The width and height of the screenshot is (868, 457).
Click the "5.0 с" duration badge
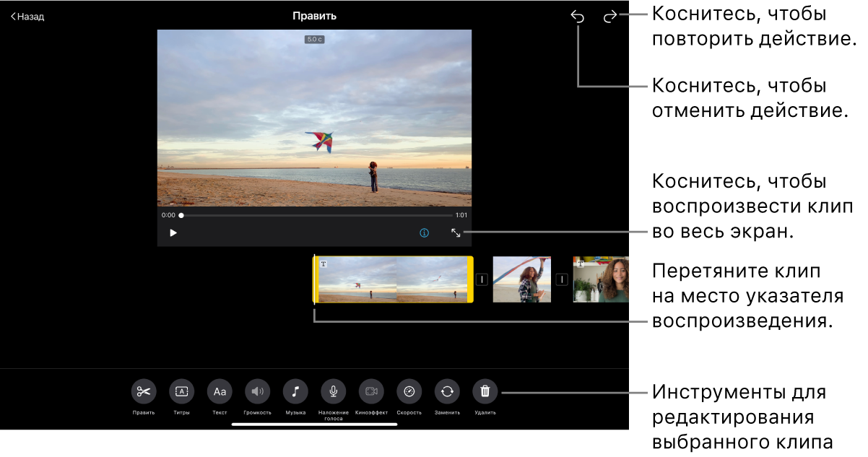(x=314, y=40)
